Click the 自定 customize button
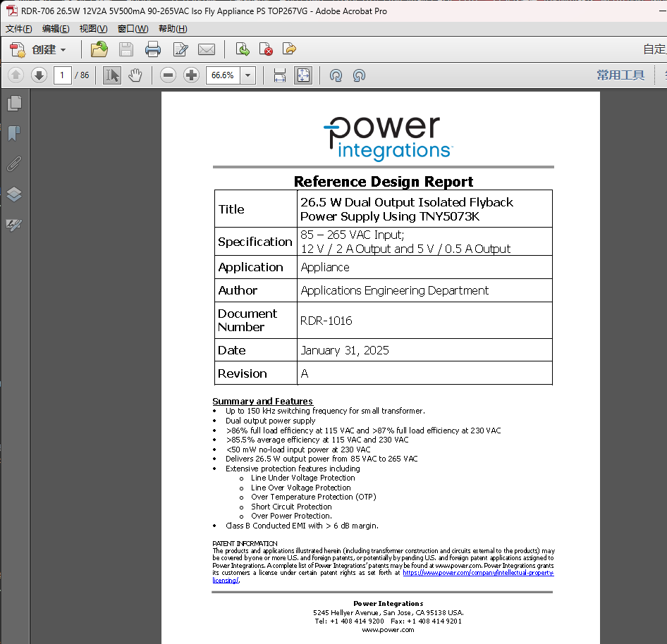The width and height of the screenshot is (667, 644). [655, 49]
